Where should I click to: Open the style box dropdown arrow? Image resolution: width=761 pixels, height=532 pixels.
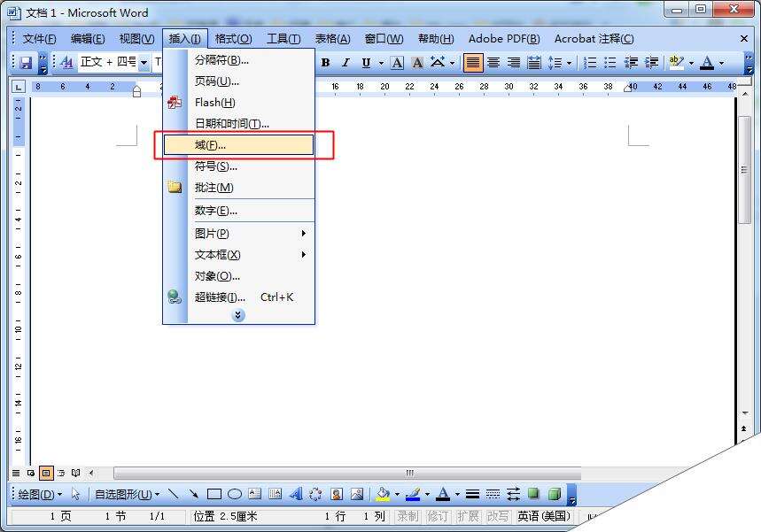pyautogui.click(x=144, y=63)
